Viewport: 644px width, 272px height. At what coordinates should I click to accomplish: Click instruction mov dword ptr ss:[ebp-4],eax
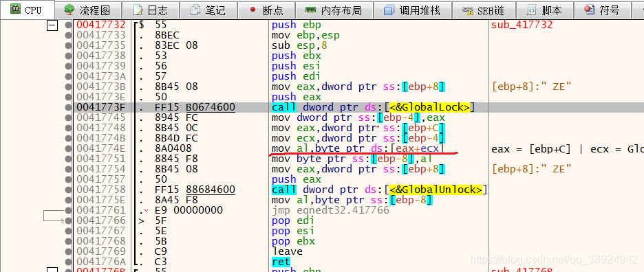[358, 117]
